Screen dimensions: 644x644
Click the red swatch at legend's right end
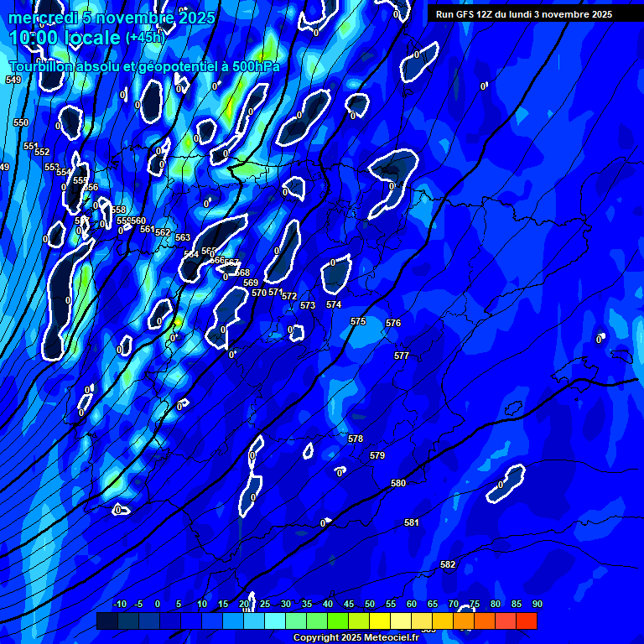(x=526, y=621)
